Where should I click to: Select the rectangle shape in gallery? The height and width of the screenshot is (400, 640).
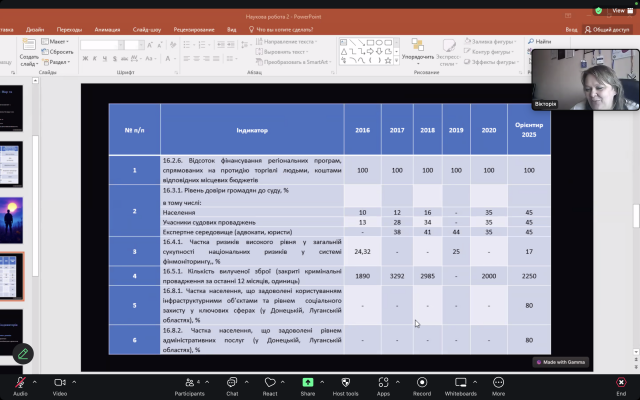pos(370,42)
